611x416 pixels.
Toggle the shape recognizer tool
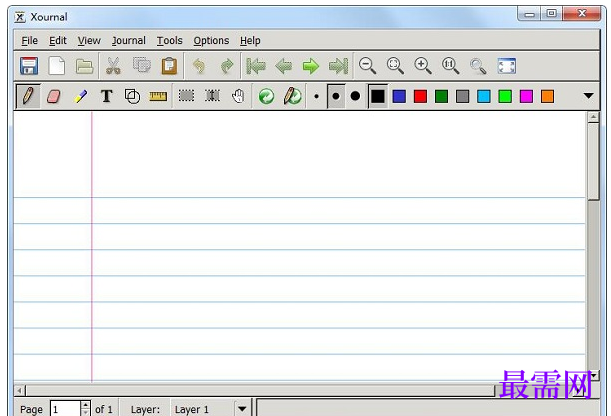coord(132,96)
